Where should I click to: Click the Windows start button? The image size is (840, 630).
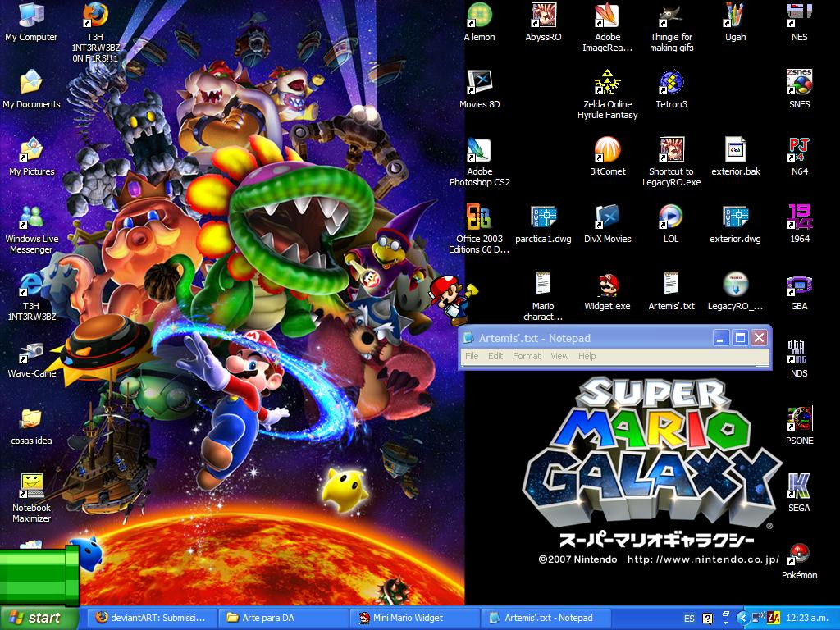(x=39, y=618)
